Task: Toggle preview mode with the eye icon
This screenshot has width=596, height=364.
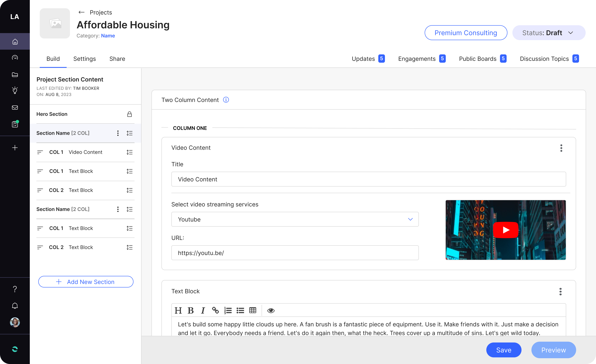Action: coord(271,310)
